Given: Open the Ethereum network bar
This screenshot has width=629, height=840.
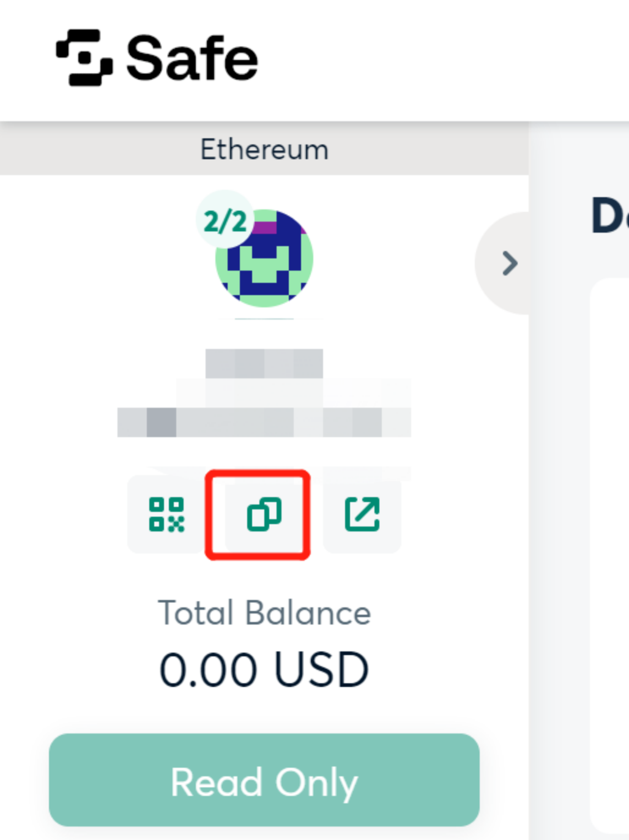Looking at the screenshot, I should (264, 149).
